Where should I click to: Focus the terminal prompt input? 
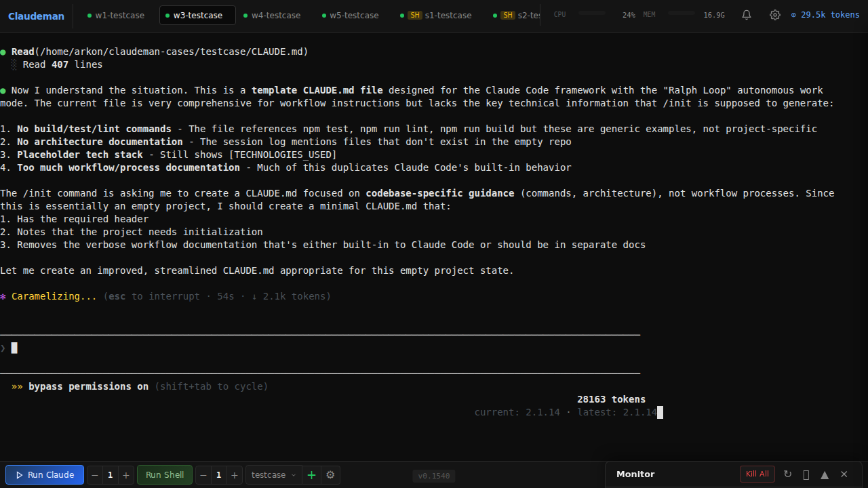coord(320,348)
